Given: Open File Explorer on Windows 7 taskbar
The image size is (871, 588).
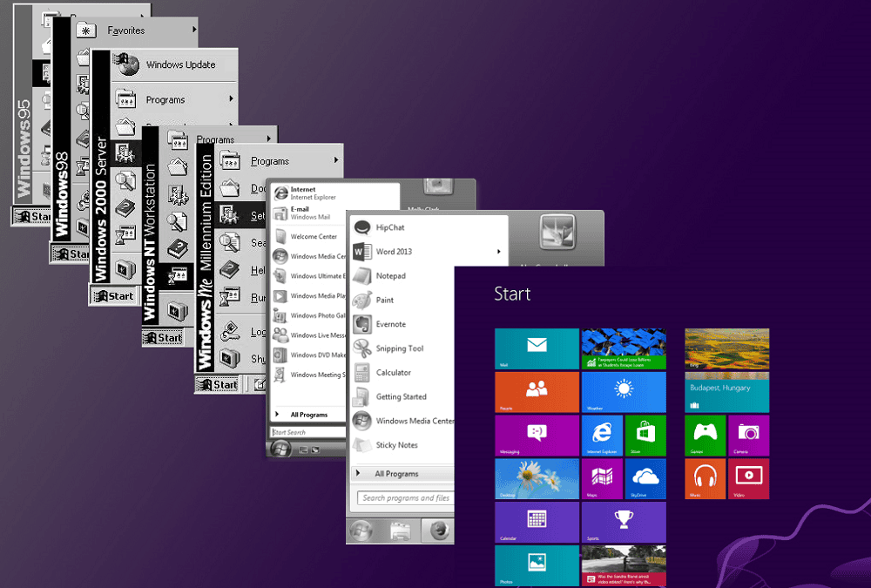Looking at the screenshot, I should [x=400, y=532].
